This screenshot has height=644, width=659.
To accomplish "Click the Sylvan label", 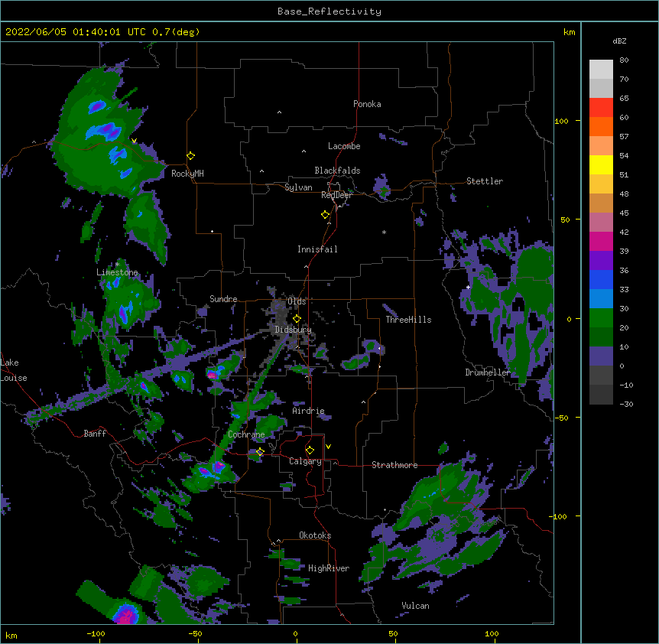I will [298, 187].
